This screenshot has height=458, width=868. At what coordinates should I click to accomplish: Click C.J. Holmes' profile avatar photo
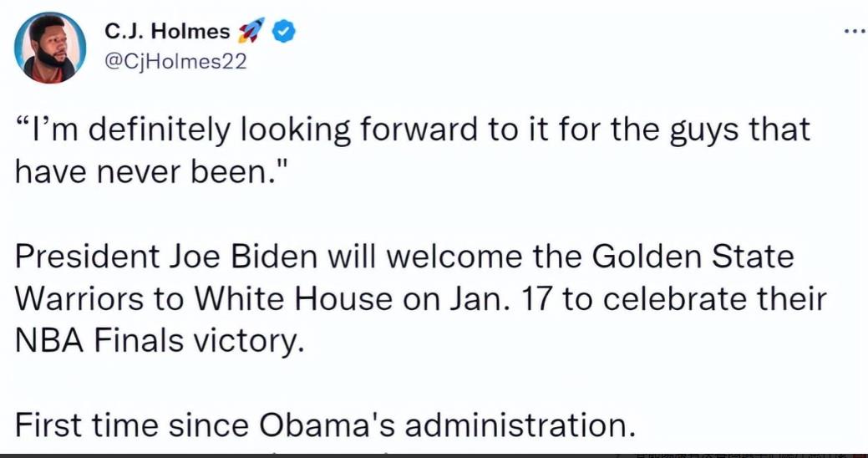coord(50,48)
